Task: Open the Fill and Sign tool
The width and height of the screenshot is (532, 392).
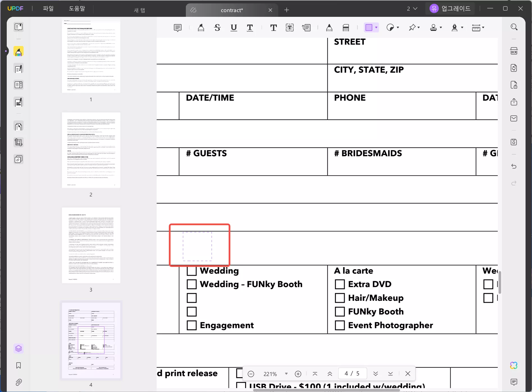Action: [19, 102]
